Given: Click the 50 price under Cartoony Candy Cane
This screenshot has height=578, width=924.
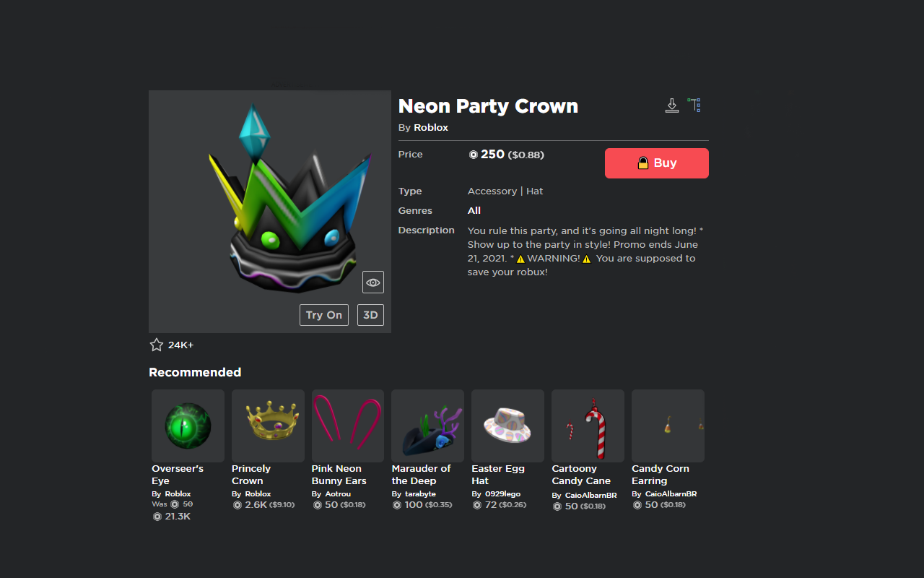Looking at the screenshot, I should (x=571, y=506).
